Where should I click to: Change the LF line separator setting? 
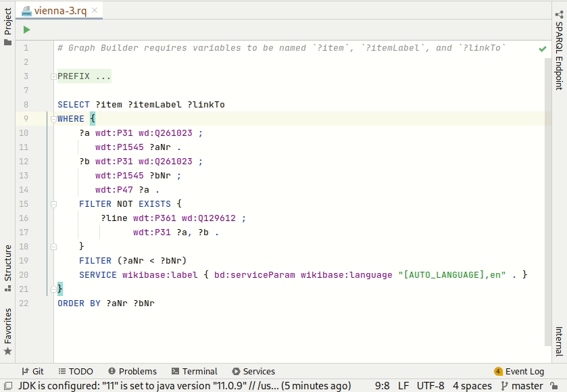403,386
